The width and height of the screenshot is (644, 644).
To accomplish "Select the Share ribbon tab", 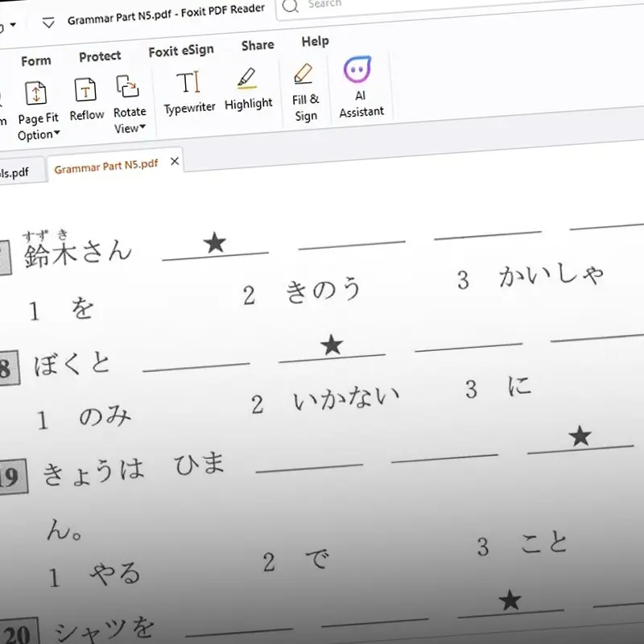I will pos(258,46).
